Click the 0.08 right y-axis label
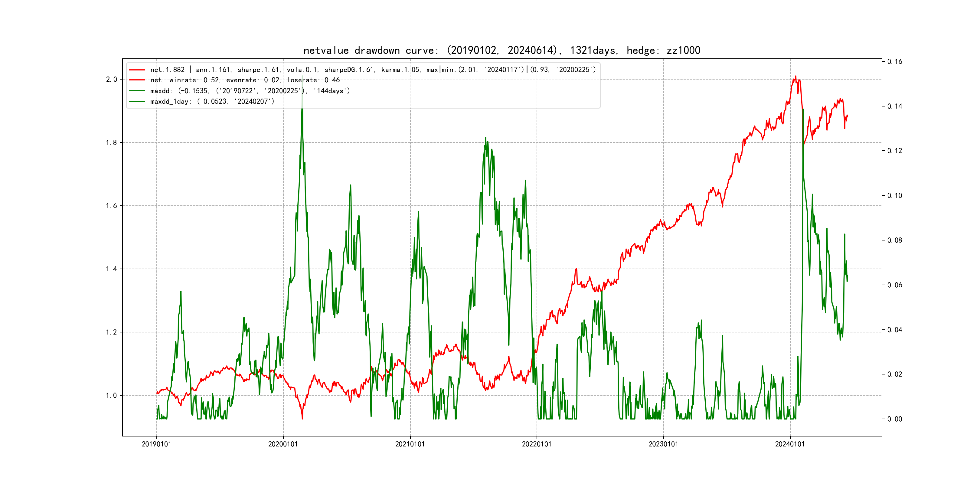This screenshot has height=490, width=980. coord(894,240)
